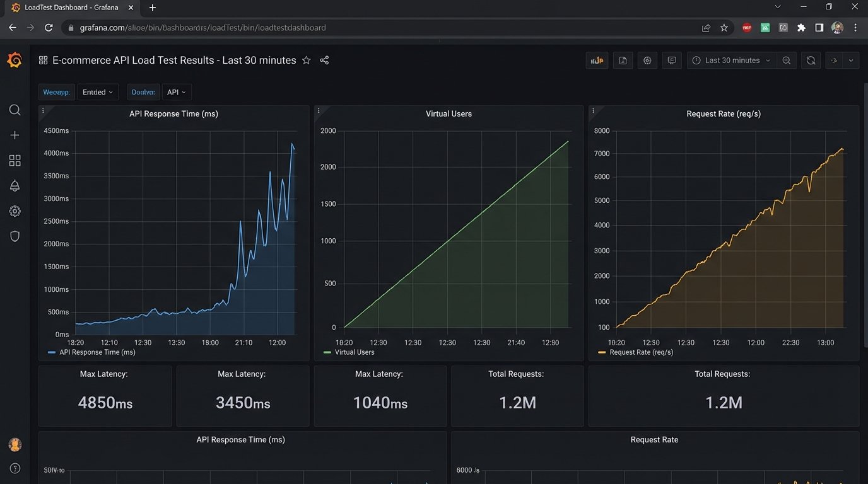Click the plus Create icon in the sidebar

coord(15,135)
